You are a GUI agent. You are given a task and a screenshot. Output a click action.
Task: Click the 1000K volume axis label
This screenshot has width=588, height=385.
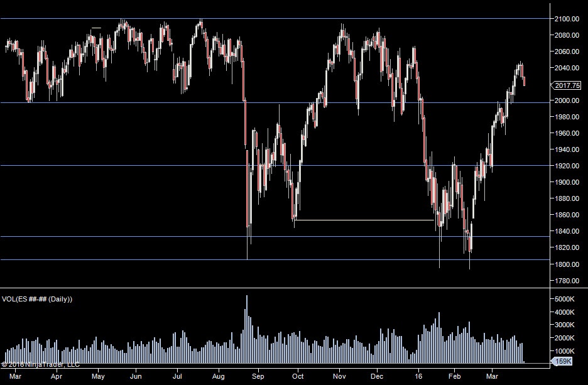pyautogui.click(x=568, y=350)
